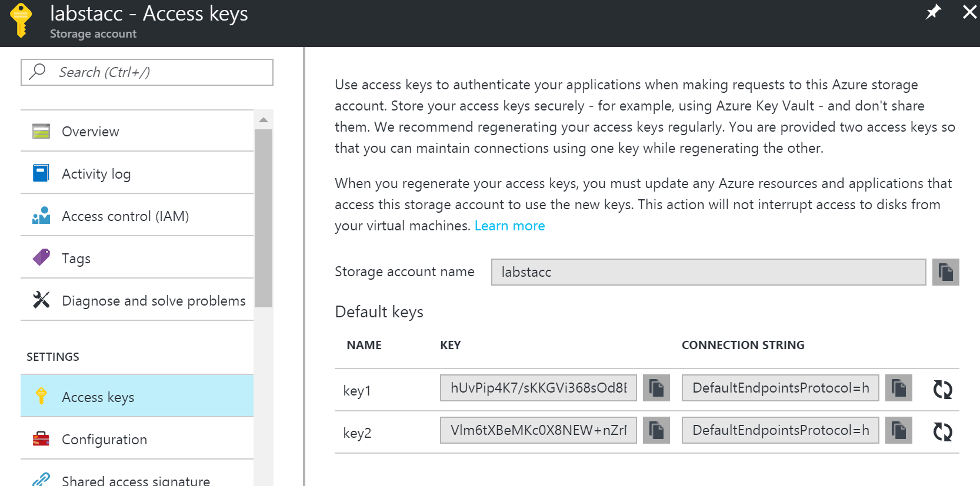
Task: Click the key1 key value field
Action: pos(538,388)
